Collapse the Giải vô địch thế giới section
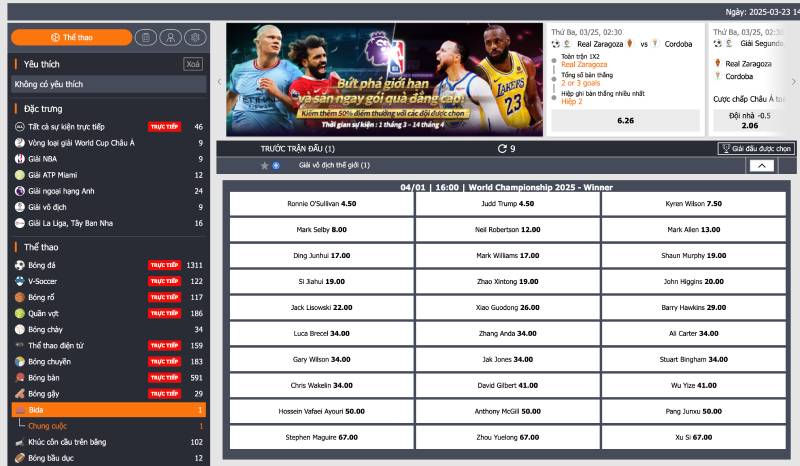Viewport: 800px width, 466px height. [x=761, y=166]
